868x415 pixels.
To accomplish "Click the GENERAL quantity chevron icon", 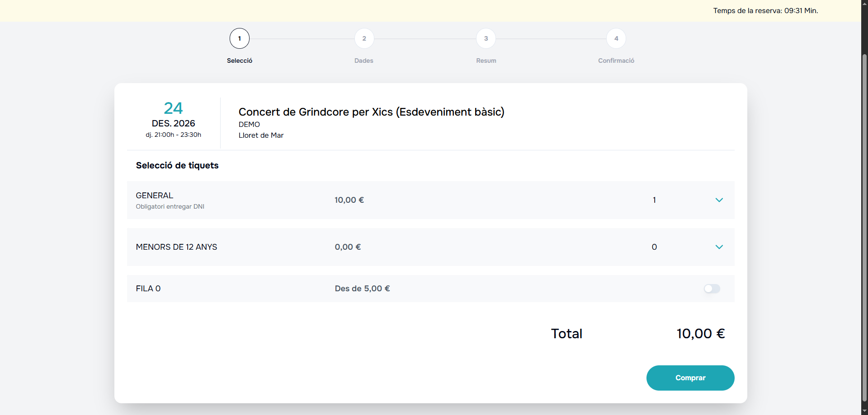I will click(x=719, y=200).
